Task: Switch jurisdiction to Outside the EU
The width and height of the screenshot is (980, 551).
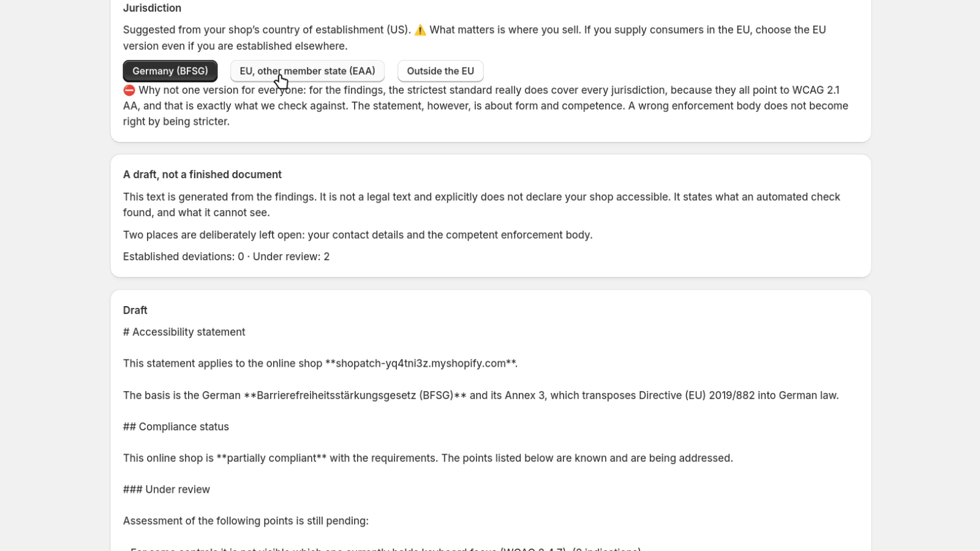Action: (x=440, y=71)
